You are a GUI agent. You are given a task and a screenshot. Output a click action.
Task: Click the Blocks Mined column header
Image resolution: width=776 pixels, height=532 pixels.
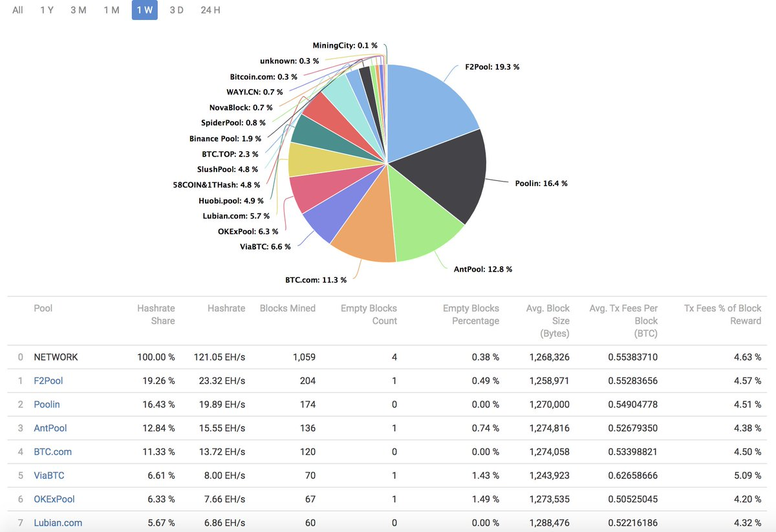point(287,308)
